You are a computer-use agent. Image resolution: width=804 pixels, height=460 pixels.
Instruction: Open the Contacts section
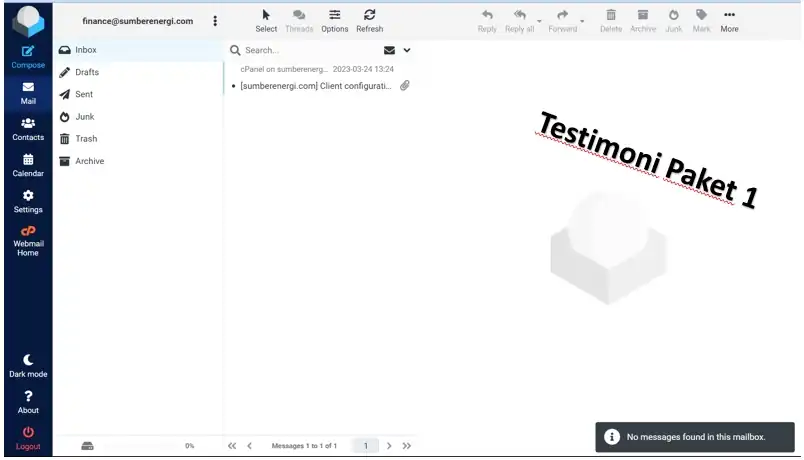[x=28, y=129]
